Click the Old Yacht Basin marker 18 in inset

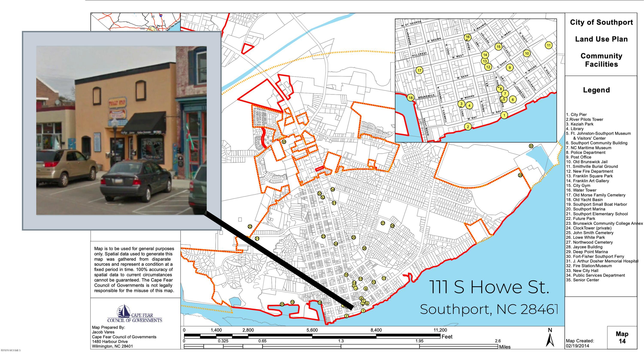click(410, 98)
